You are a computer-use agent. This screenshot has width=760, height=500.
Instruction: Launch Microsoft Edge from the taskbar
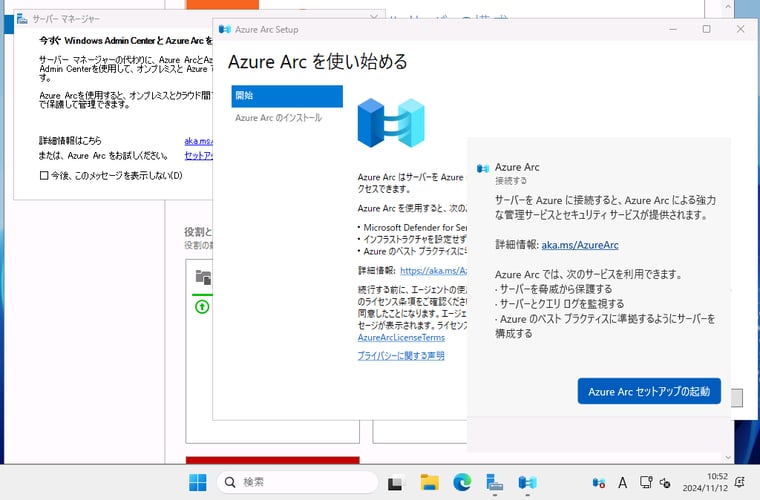click(x=462, y=482)
